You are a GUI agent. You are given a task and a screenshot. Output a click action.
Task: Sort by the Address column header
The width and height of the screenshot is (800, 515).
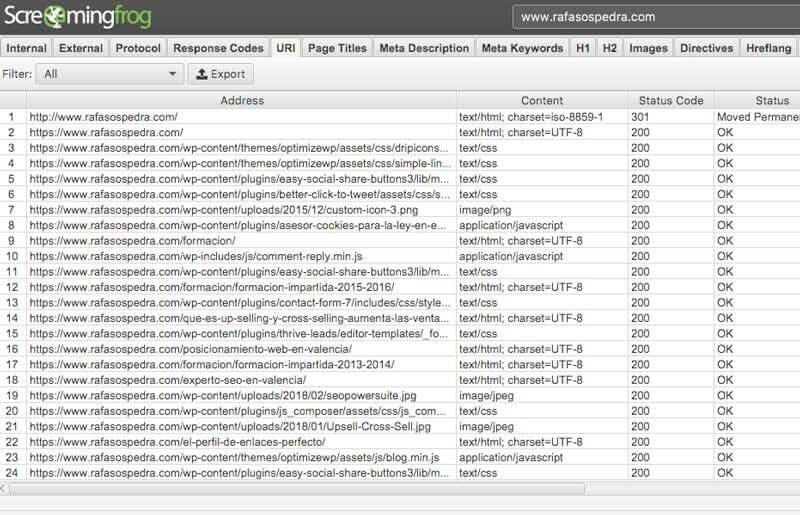coord(242,101)
